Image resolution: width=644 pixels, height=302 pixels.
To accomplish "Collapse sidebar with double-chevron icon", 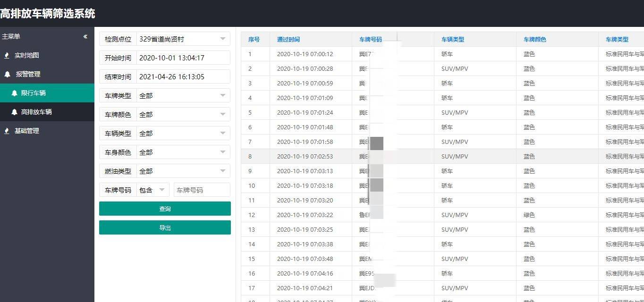I will pos(85,37).
